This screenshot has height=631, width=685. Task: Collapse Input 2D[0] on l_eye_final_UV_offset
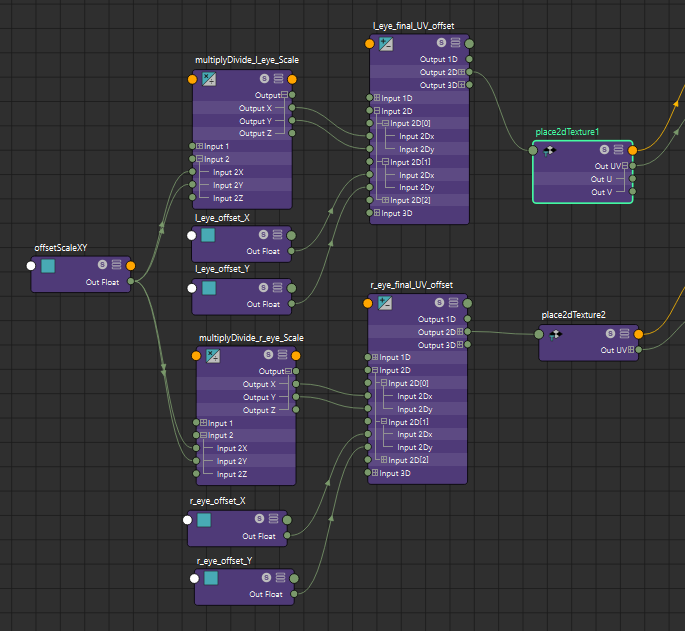[x=385, y=124]
